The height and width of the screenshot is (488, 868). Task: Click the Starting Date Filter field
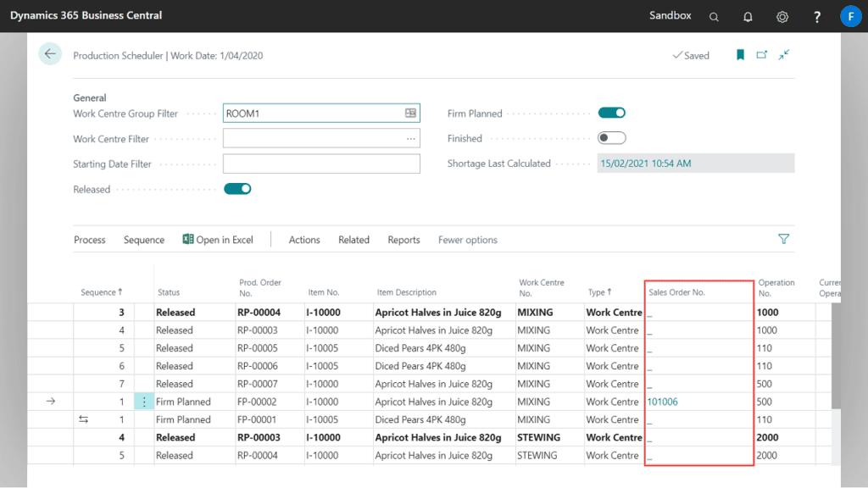click(321, 163)
